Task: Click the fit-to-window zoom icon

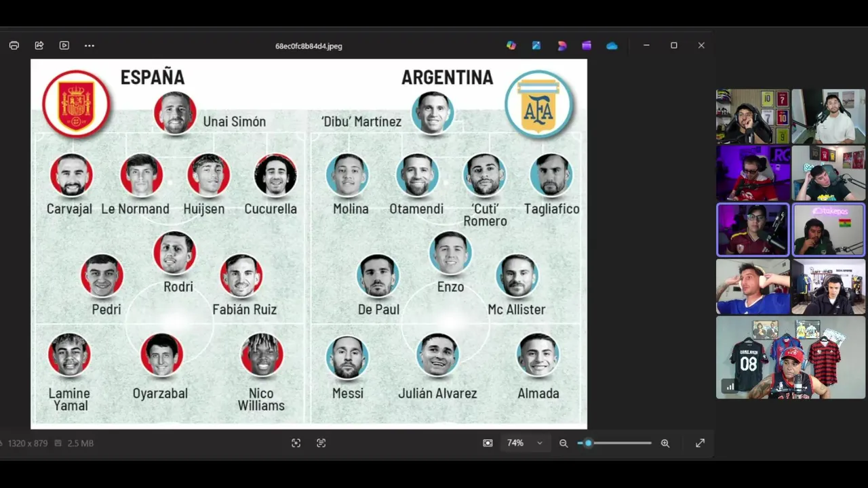Action: click(488, 443)
